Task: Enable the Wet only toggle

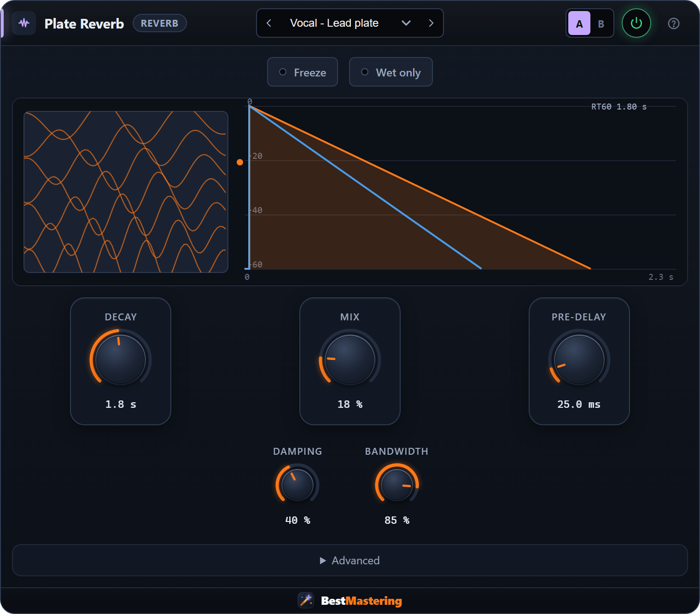Action: pos(391,72)
